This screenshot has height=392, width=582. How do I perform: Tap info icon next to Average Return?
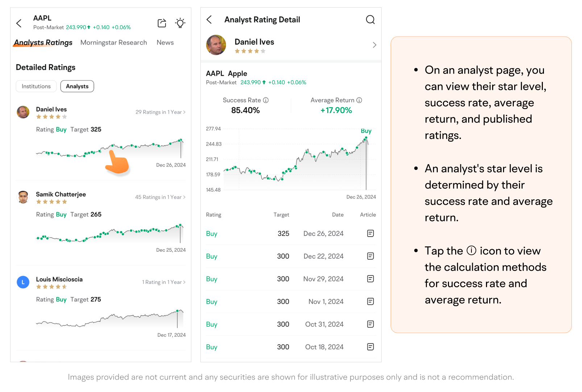coord(359,100)
